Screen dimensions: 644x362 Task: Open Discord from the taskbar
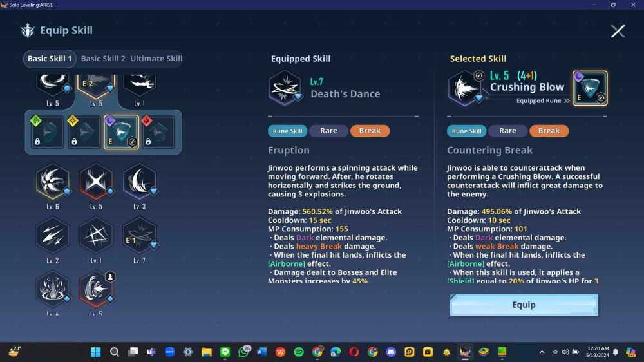391,352
